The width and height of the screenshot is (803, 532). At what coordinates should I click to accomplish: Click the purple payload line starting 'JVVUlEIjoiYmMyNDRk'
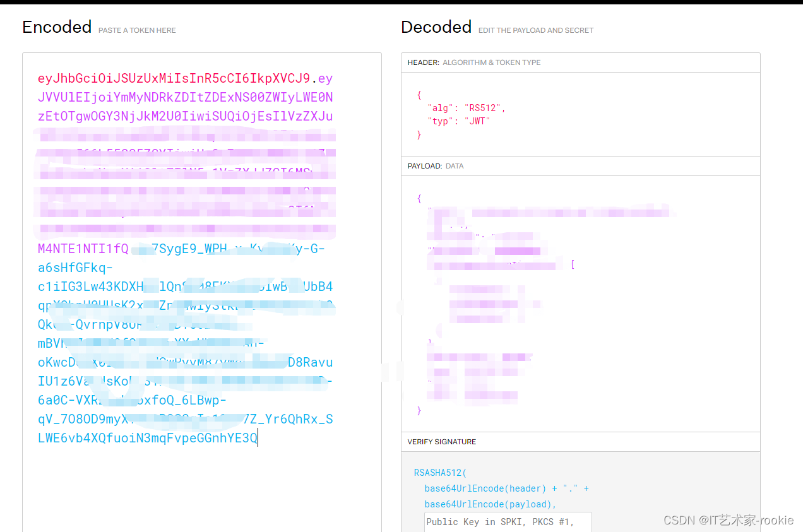186,98
